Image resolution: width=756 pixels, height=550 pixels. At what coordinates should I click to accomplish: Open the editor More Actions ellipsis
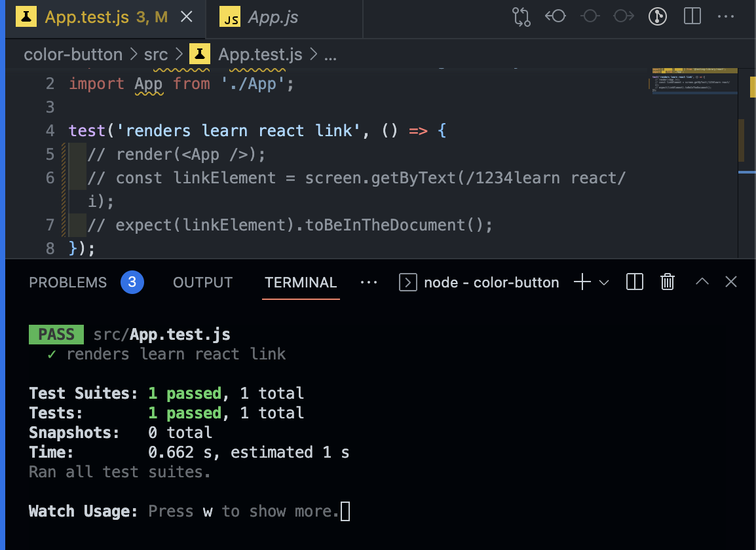(726, 16)
